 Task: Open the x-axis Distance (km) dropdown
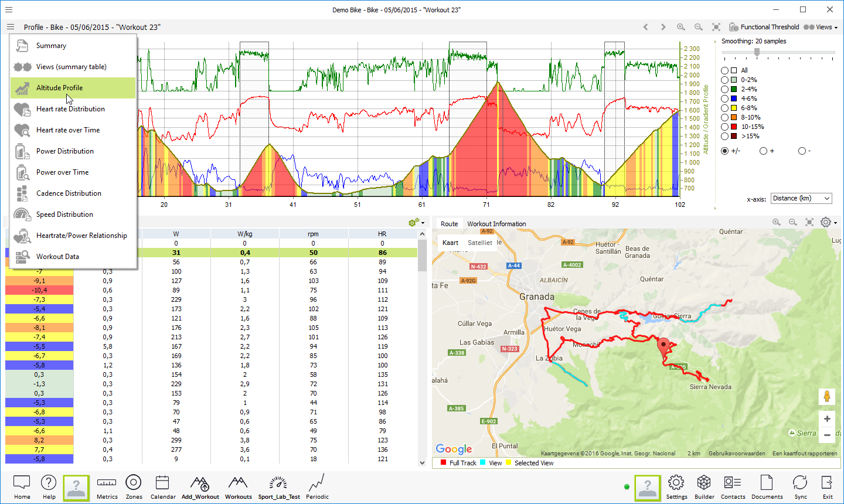pyautogui.click(x=801, y=199)
